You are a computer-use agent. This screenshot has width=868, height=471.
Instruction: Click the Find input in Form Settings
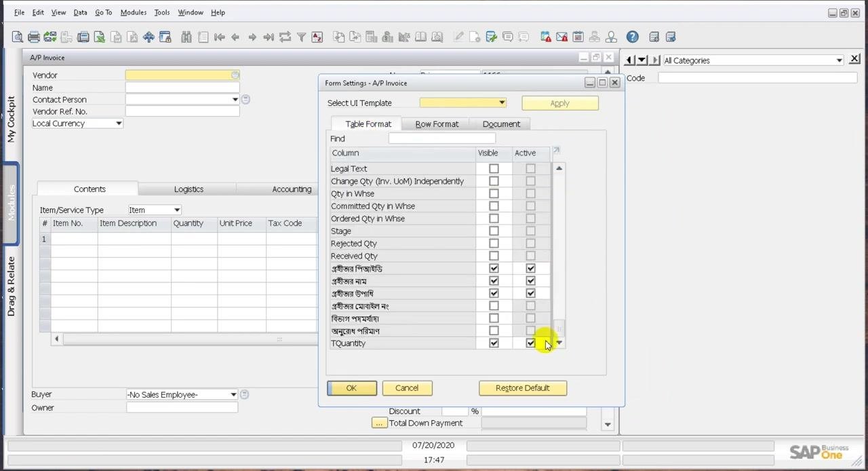(x=441, y=138)
